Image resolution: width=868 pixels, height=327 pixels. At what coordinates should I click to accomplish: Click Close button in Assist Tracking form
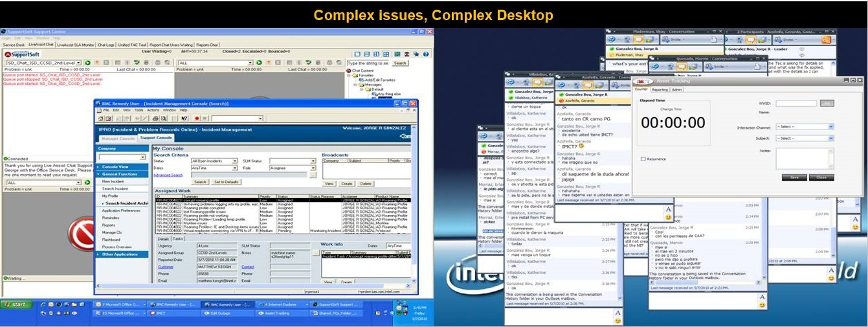(x=821, y=177)
